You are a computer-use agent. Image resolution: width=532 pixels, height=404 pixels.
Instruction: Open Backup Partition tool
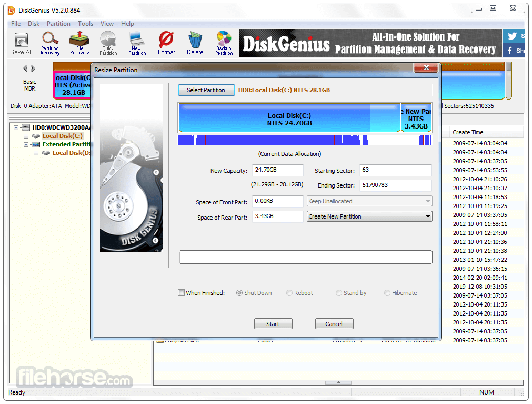point(224,44)
